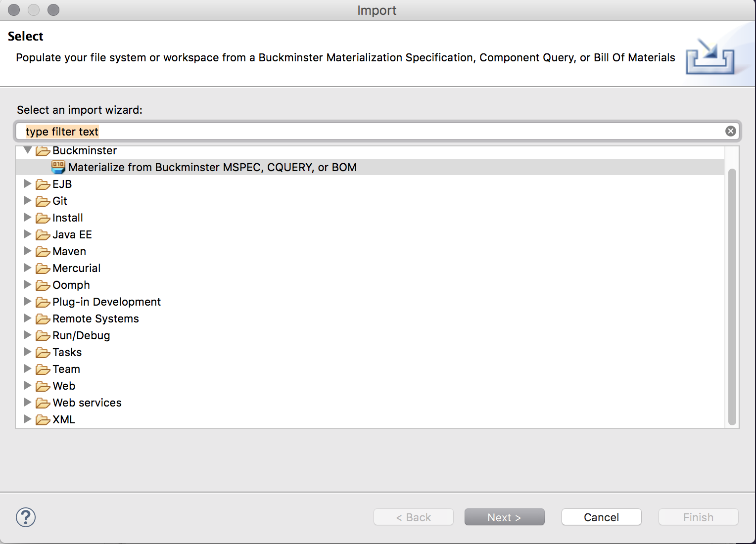Select the Tasks label text
The width and height of the screenshot is (756, 544).
(x=67, y=352)
